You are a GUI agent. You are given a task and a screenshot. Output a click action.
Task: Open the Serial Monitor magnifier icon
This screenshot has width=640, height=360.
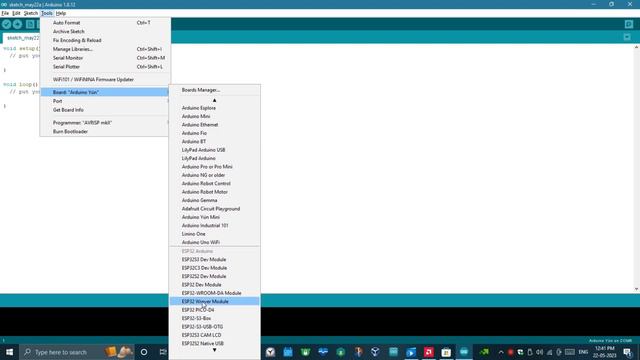pos(629,24)
